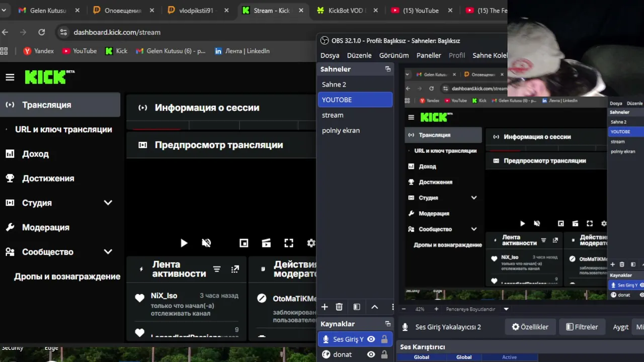The height and width of the screenshot is (362, 644).
Task: Delete selected scene with OBS trash icon
Action: click(339, 307)
